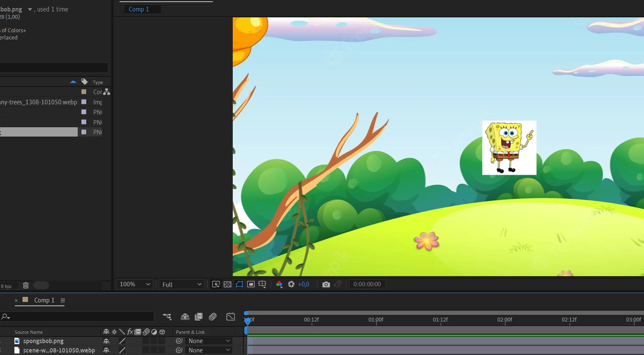Open Parent dropdown for spongsbob.png layer
Viewport: 644px width, 355px height.
[x=209, y=341]
